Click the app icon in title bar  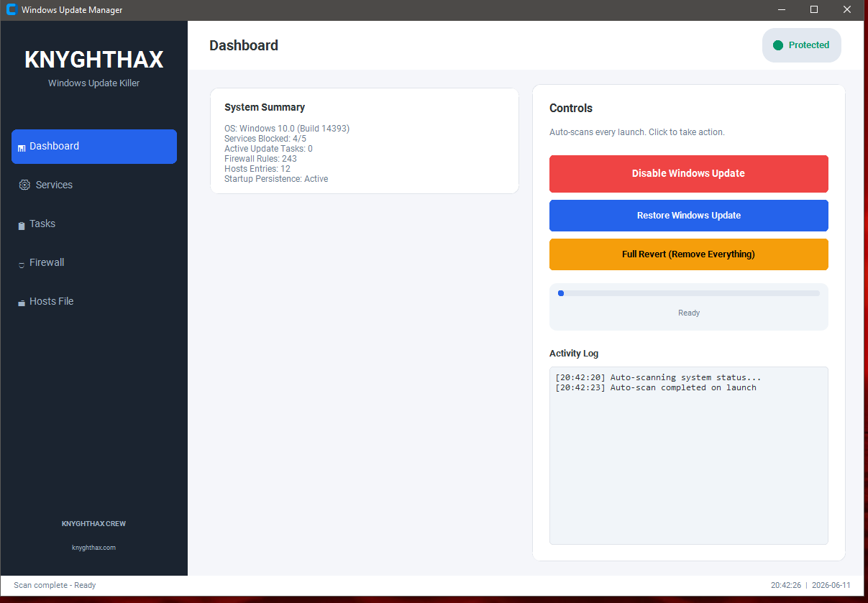click(x=11, y=9)
